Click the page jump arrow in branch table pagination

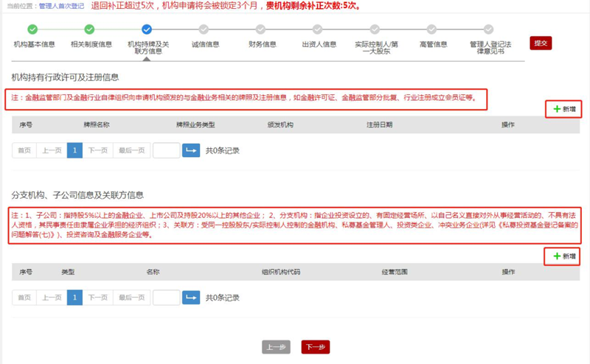(x=191, y=298)
